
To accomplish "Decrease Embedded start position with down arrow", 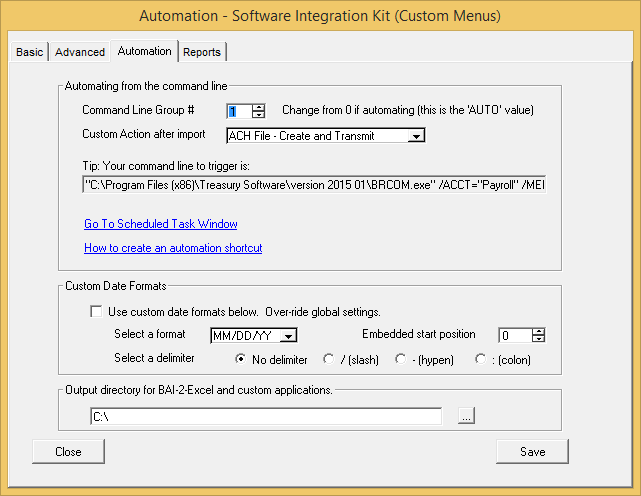I will 539,339.
